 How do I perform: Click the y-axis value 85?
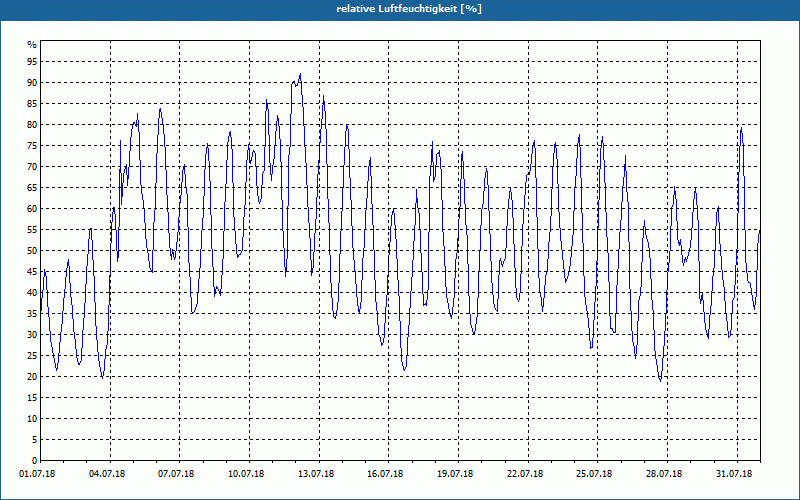(32, 104)
